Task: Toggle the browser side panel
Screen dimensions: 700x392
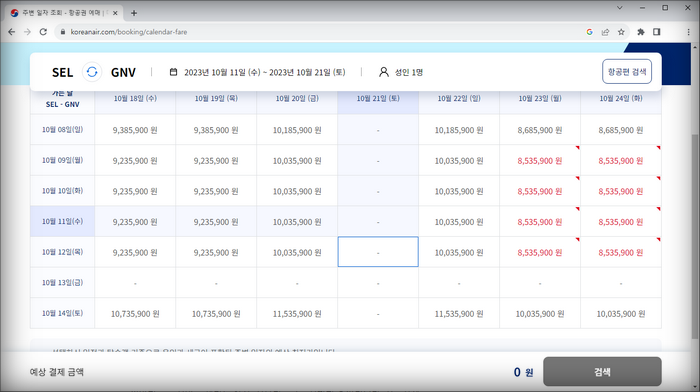Action: click(657, 32)
